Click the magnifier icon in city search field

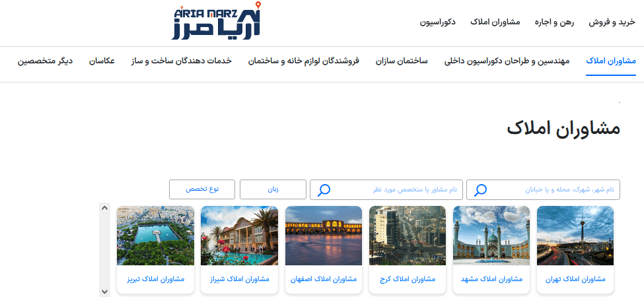click(x=480, y=189)
